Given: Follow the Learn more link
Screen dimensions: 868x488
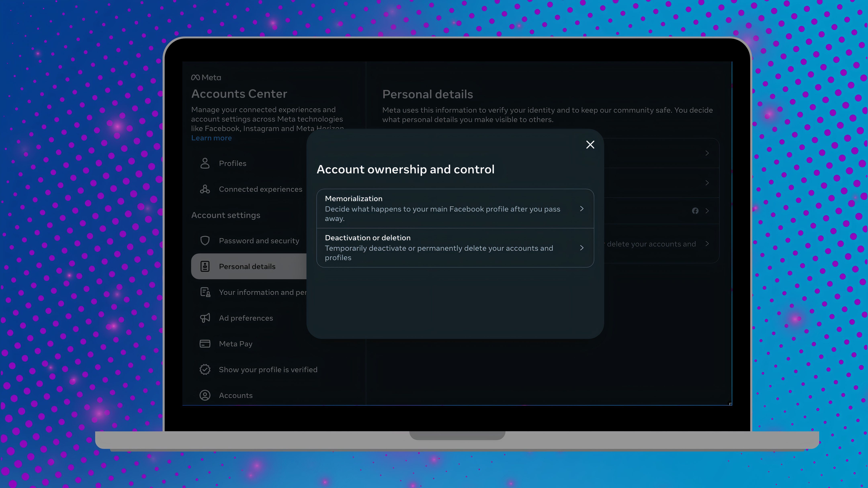Looking at the screenshot, I should click(211, 138).
